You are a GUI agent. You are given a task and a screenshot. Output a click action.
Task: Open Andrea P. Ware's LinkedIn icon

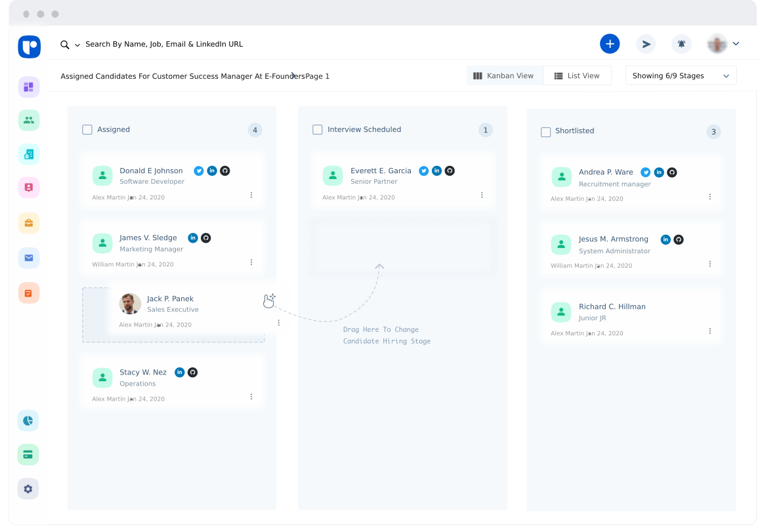(x=659, y=172)
